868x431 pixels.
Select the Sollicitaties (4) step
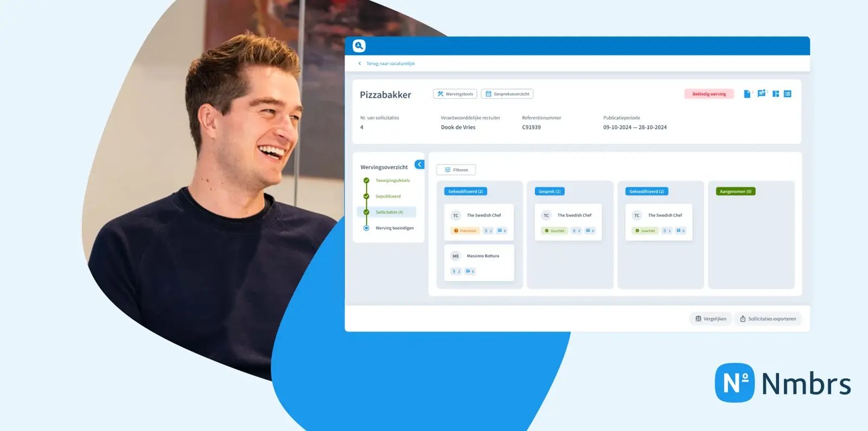(x=389, y=212)
